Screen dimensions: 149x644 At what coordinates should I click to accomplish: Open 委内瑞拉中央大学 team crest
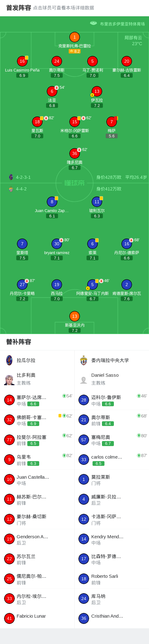click(x=83, y=360)
